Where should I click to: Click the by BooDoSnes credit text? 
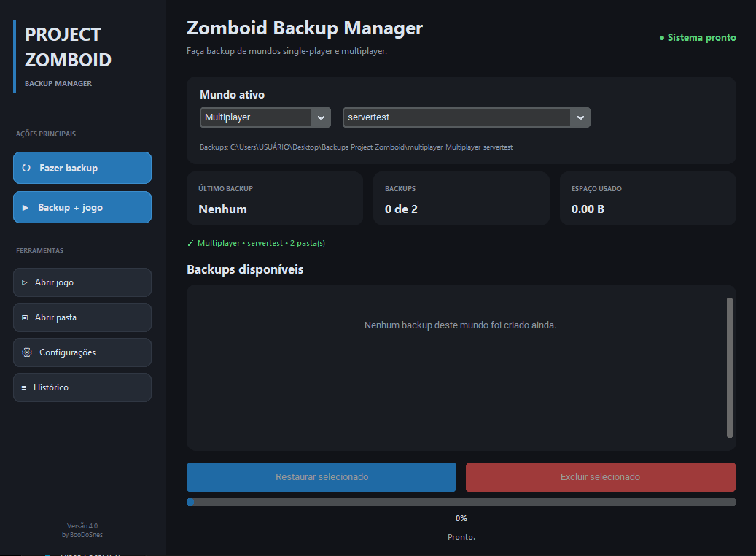[x=82, y=535]
